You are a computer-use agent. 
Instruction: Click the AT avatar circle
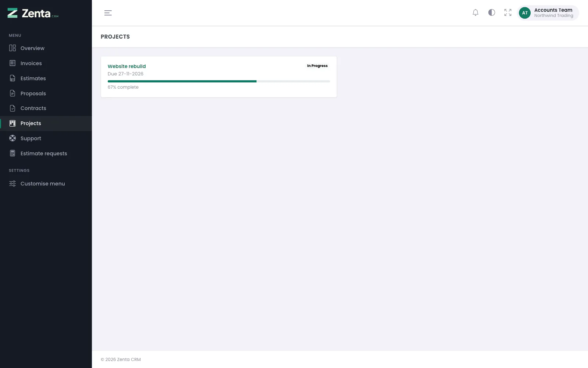(525, 13)
